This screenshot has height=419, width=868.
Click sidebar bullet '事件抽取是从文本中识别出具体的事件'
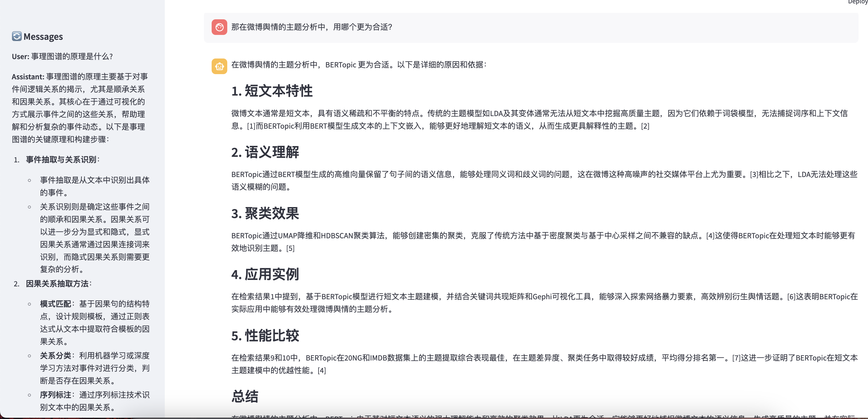[95, 187]
